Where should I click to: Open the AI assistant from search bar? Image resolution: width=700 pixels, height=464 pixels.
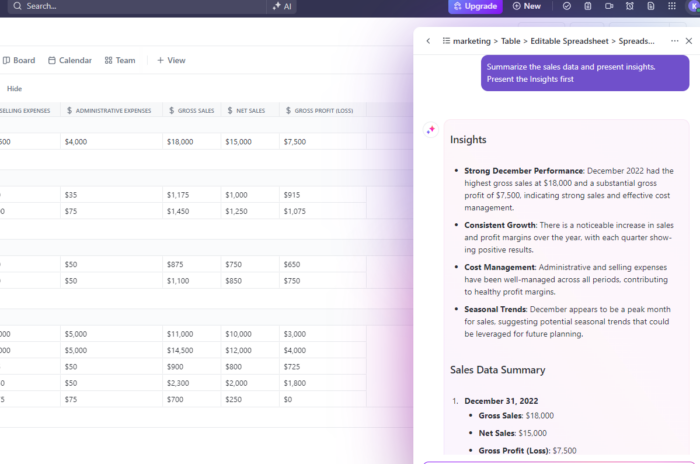coord(283,6)
